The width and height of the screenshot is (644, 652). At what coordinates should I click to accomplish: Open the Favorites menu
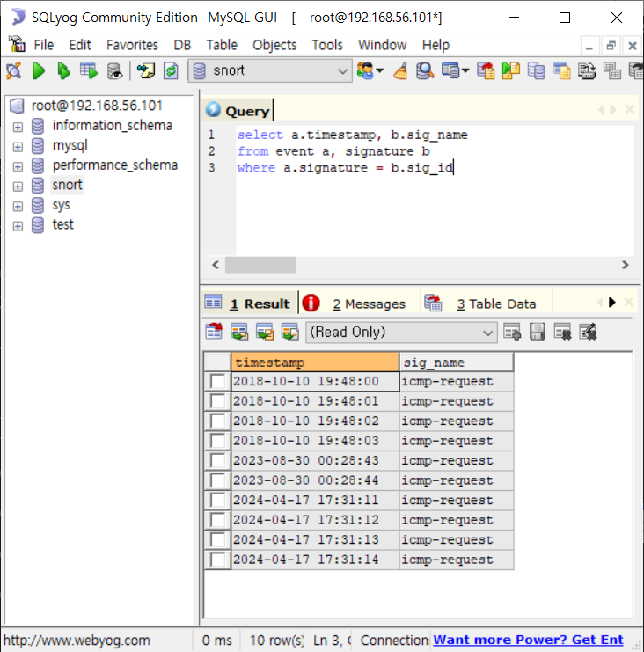132,45
